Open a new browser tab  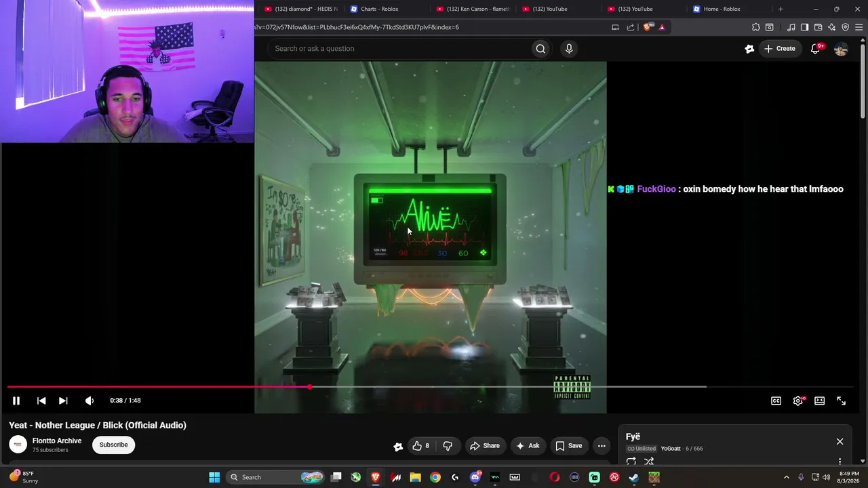click(781, 9)
